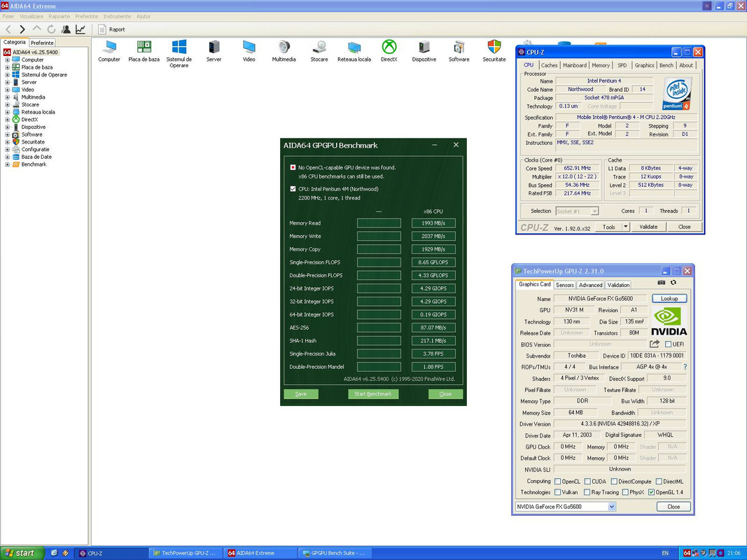Image resolution: width=747 pixels, height=560 pixels.
Task: Click the graph chart toolbar icon
Action: [x=81, y=29]
